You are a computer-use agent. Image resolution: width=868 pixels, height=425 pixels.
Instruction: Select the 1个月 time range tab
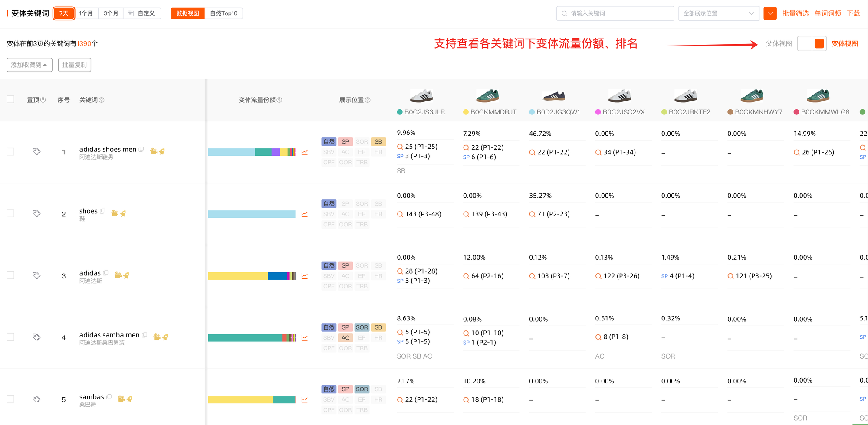[86, 13]
